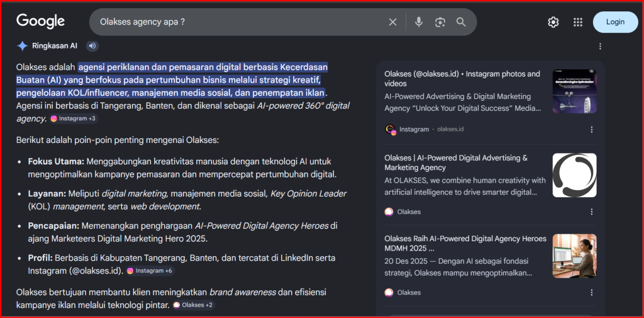Clear the search box text
Viewport: 644px width, 318px height.
pyautogui.click(x=392, y=22)
